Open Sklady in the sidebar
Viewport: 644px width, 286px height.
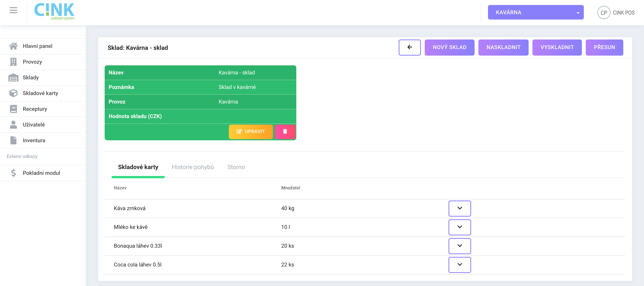click(43, 77)
